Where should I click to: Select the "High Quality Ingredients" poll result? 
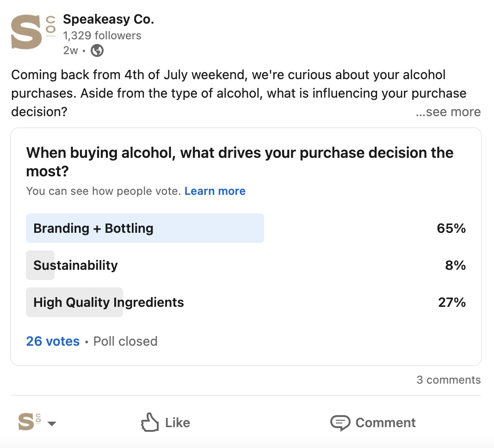click(x=109, y=303)
